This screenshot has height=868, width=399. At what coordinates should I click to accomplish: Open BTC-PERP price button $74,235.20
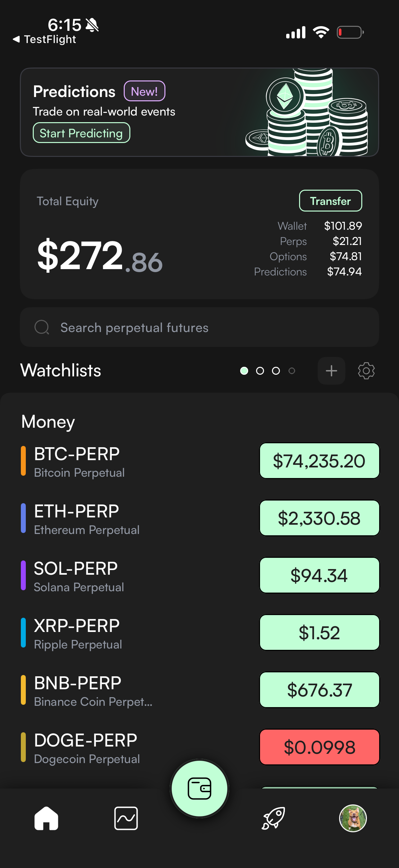point(319,460)
